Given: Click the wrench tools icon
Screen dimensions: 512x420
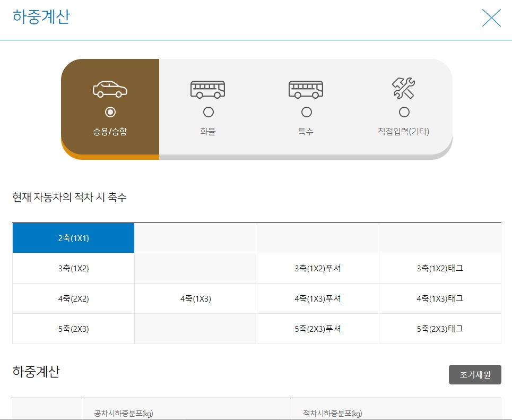Looking at the screenshot, I should click(x=404, y=88).
